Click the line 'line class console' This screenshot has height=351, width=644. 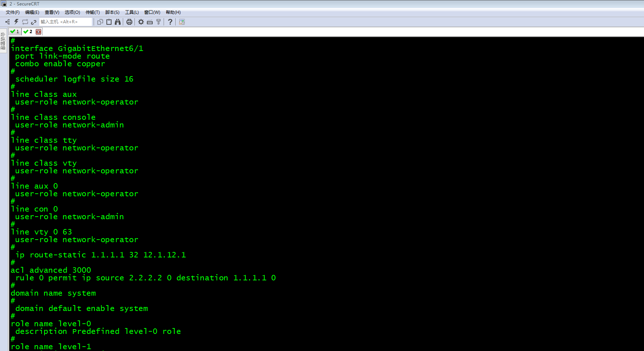(x=53, y=117)
